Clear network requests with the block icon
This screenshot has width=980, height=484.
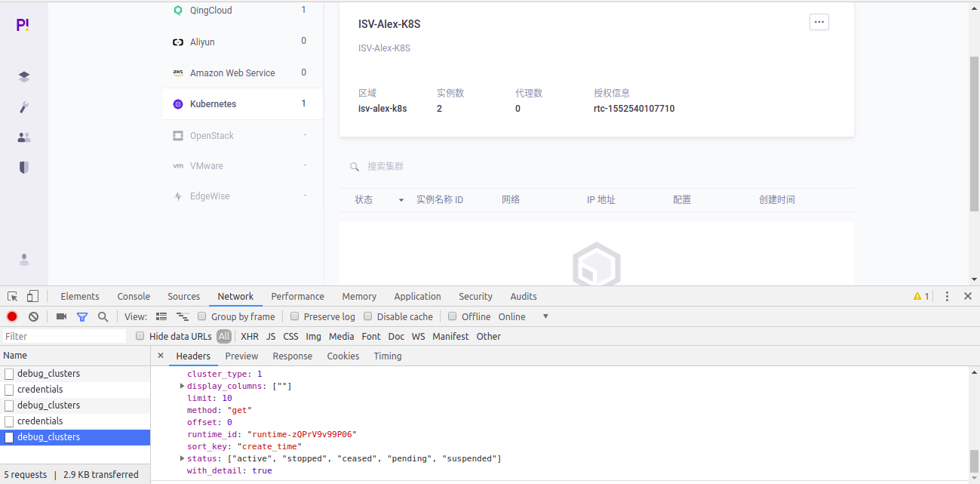click(x=32, y=316)
